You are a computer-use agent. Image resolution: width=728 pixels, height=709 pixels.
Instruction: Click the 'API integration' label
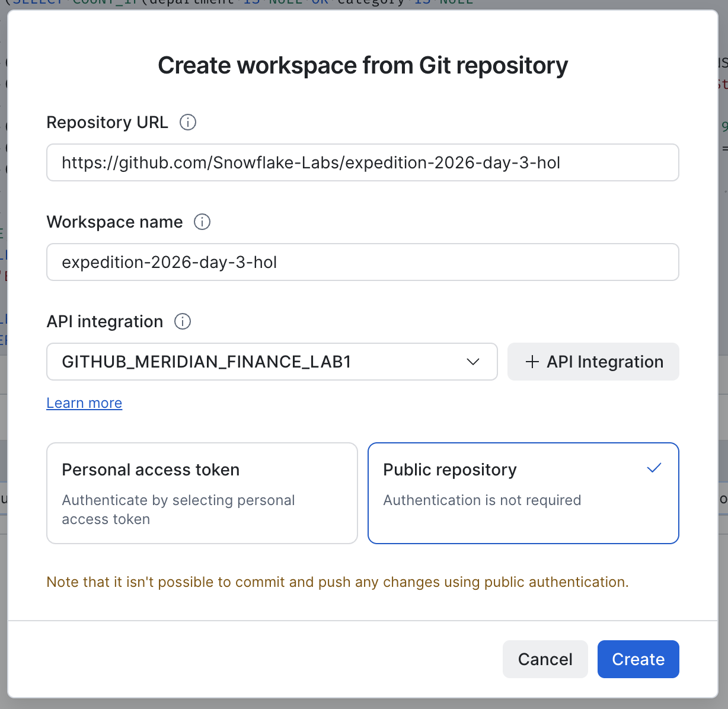(x=105, y=321)
